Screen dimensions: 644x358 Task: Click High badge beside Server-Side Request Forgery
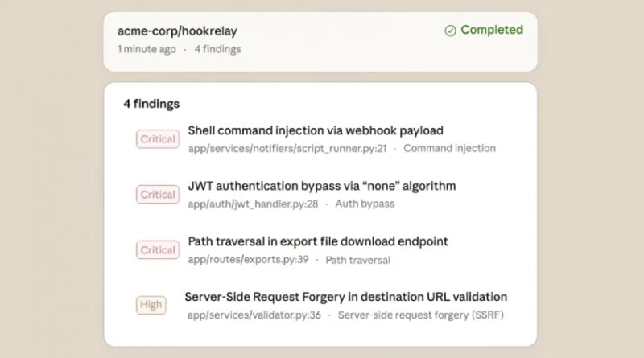coord(151,305)
